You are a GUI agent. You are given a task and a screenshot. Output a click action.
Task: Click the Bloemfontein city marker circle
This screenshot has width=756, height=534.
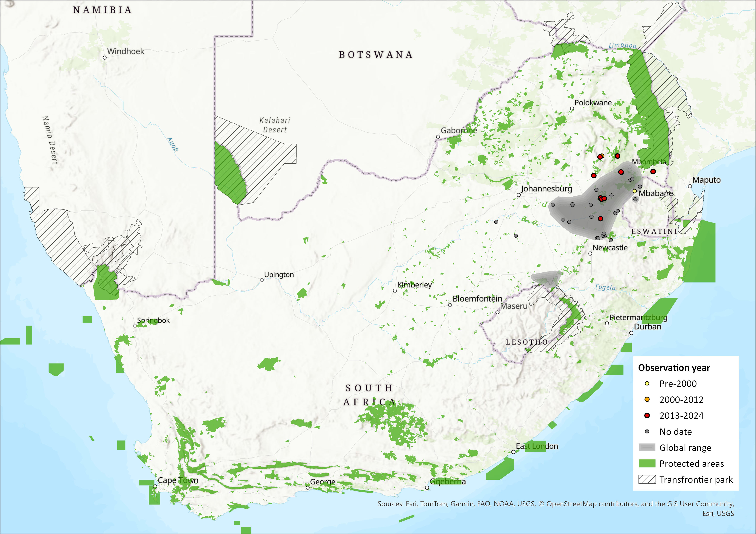pyautogui.click(x=450, y=305)
